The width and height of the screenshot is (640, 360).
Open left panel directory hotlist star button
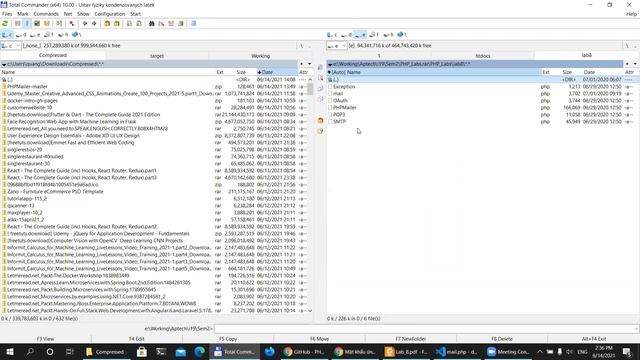tap(302, 64)
